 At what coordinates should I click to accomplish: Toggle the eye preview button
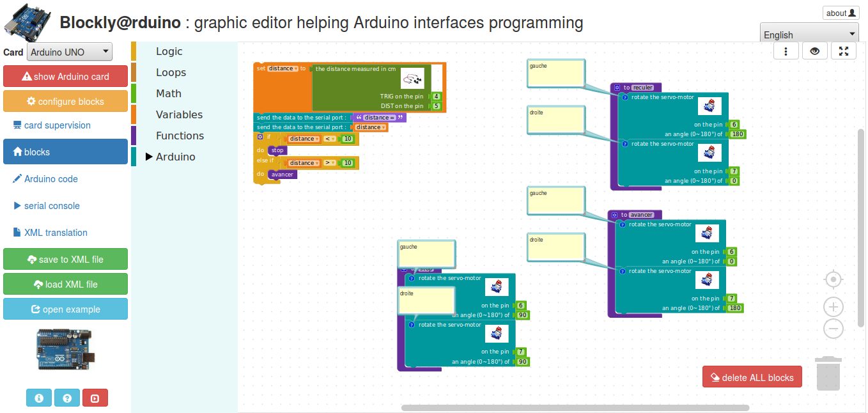coord(814,51)
